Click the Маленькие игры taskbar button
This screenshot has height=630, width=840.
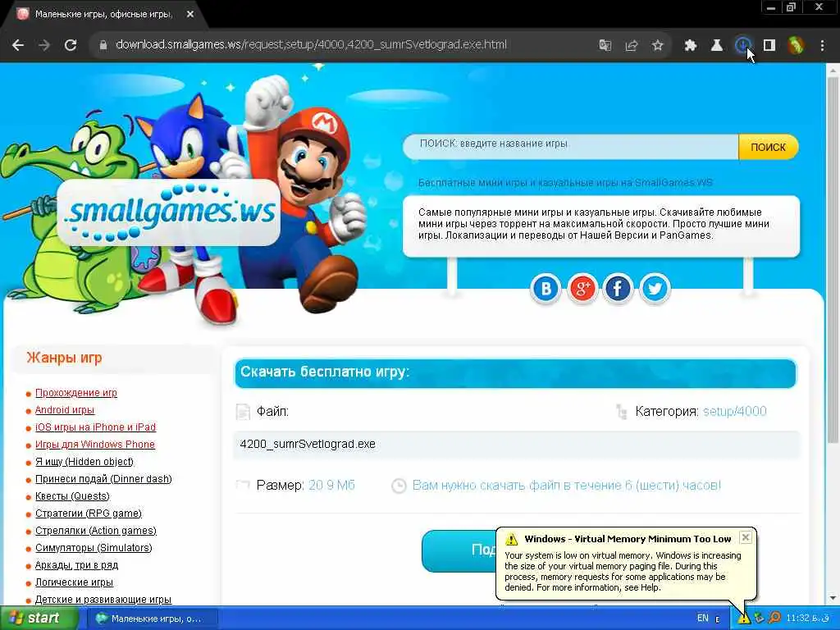pos(153,619)
